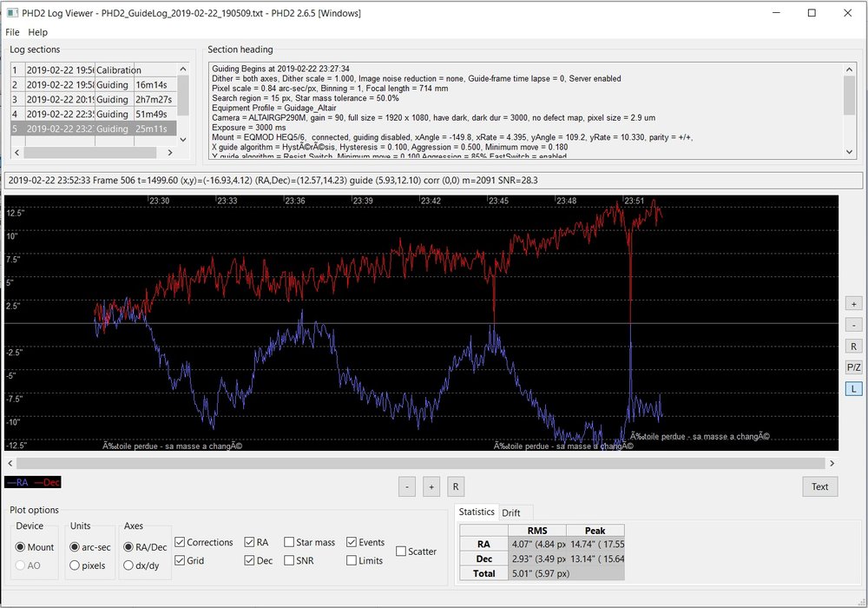
Task: Open the Help menu
Action: (37, 32)
